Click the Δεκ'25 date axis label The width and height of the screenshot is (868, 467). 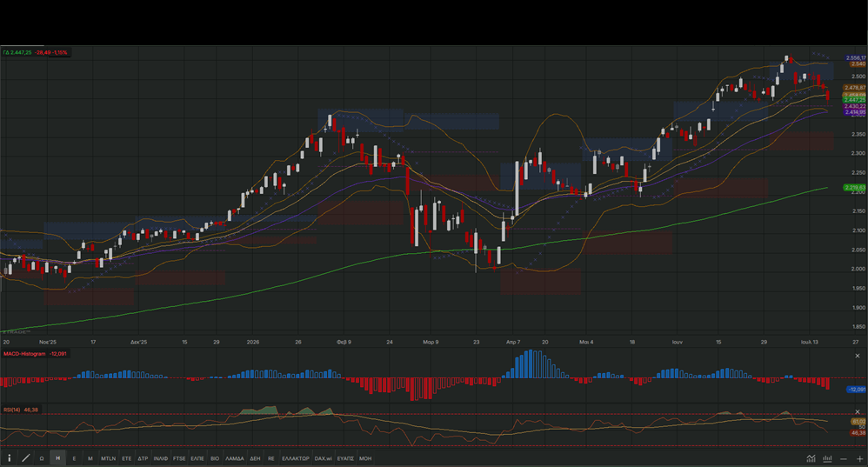click(139, 342)
